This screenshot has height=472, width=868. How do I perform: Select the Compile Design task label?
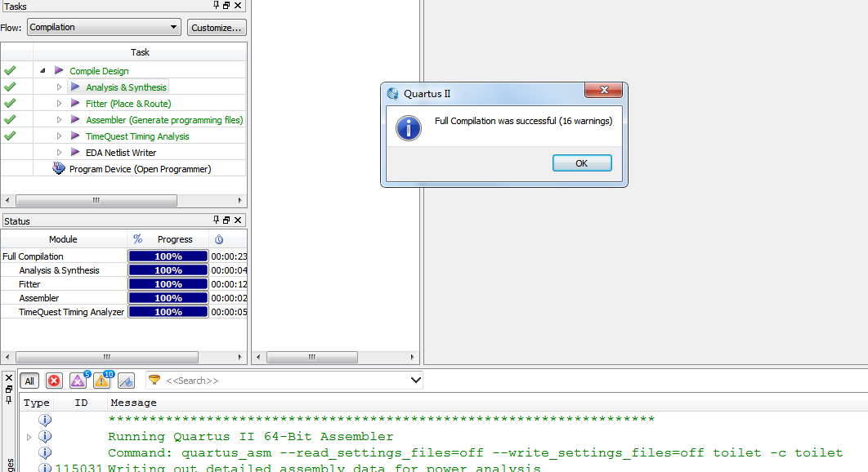(x=99, y=71)
